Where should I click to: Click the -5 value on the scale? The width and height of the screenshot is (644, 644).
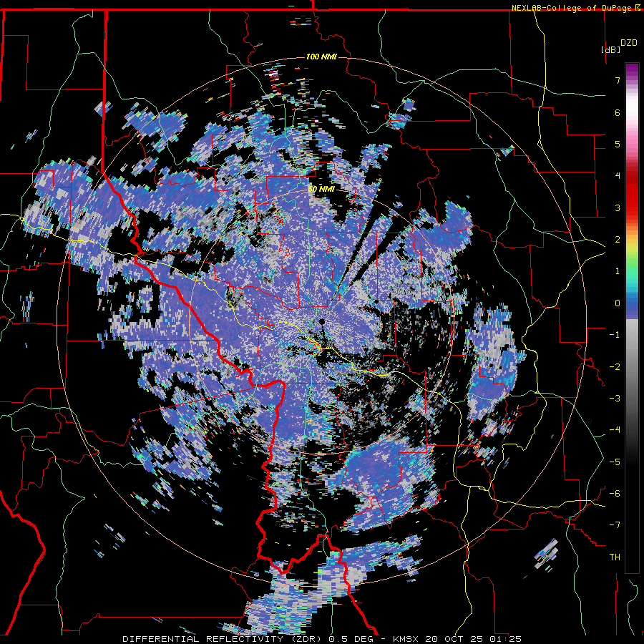click(x=615, y=462)
